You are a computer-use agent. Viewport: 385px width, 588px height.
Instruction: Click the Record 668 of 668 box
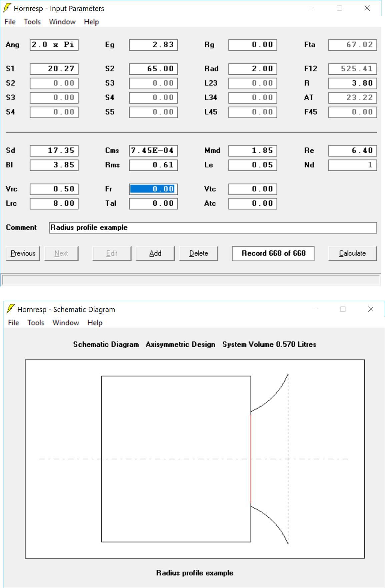273,253
